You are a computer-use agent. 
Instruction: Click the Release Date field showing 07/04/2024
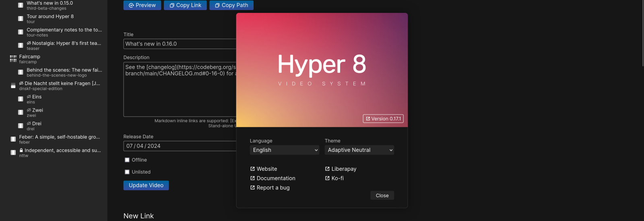[x=180, y=146]
